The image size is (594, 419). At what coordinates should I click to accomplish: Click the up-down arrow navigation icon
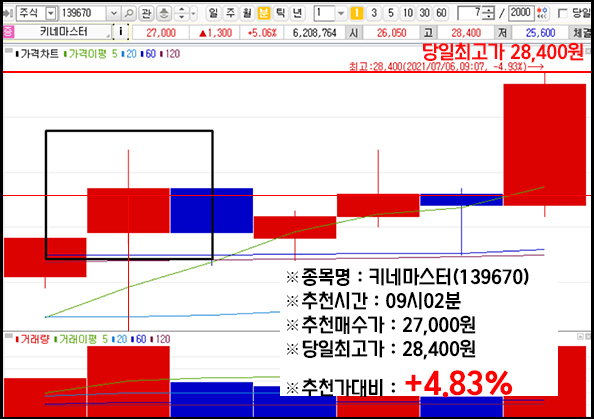pos(181,13)
